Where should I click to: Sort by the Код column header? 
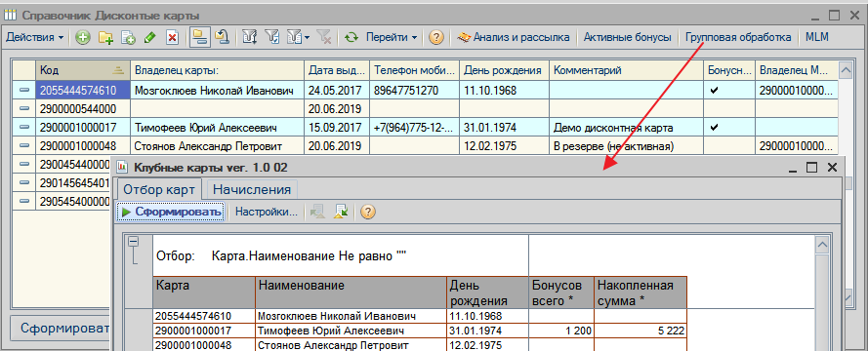(83, 70)
